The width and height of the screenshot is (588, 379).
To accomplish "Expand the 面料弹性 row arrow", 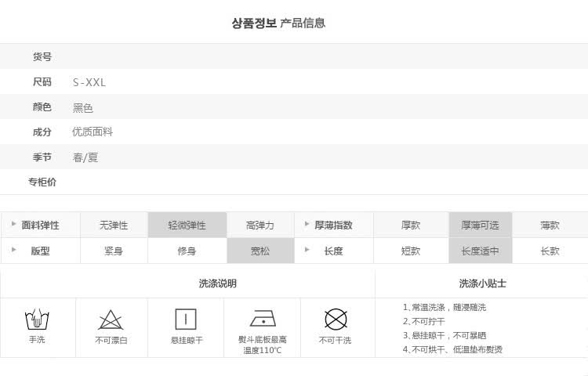I will 13,225.
